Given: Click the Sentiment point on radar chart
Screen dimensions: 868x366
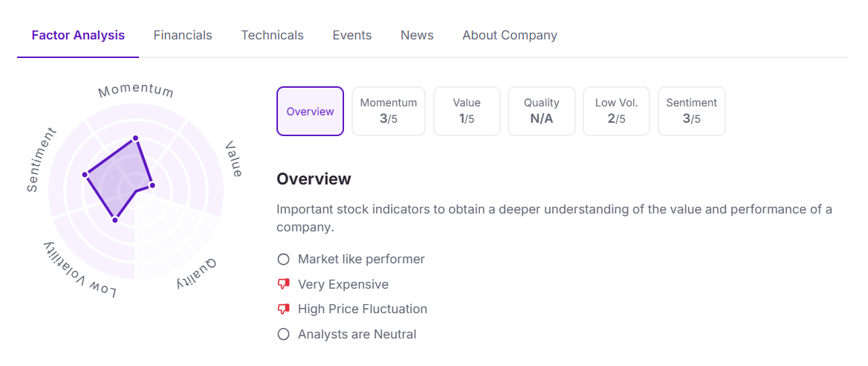Looking at the screenshot, I should coord(85,175).
